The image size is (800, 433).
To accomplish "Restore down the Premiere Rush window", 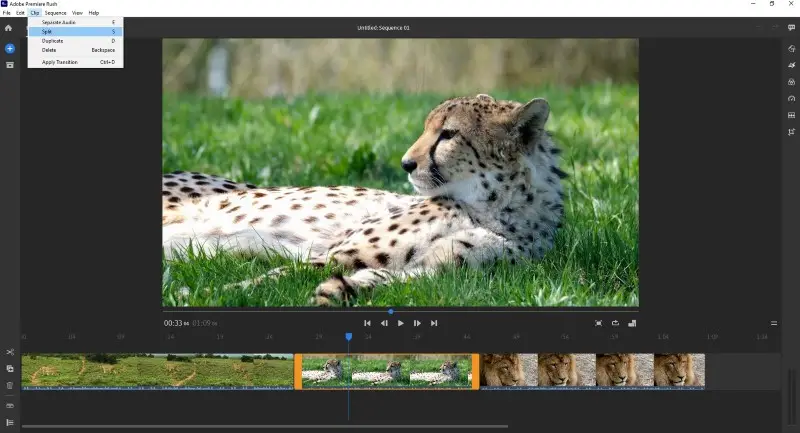I will click(772, 4).
